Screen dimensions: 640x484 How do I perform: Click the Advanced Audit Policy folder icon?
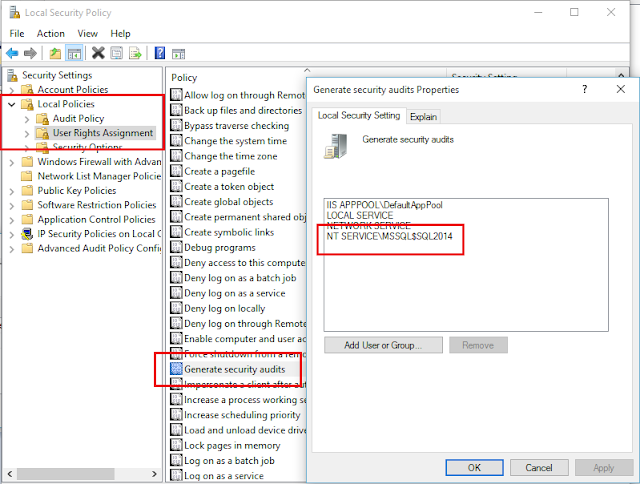pyautogui.click(x=27, y=248)
